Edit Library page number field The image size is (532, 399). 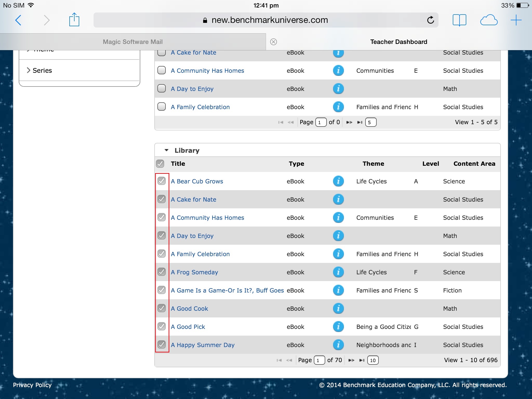319,360
